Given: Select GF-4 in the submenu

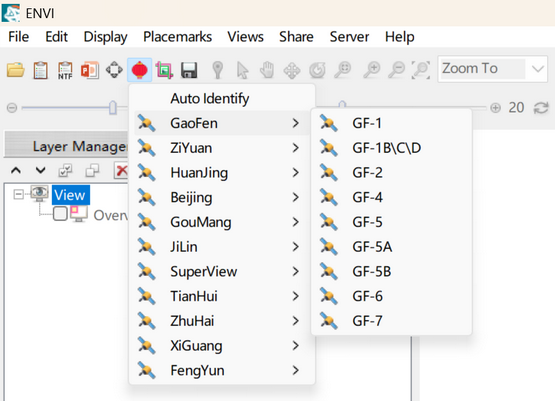Looking at the screenshot, I should coord(391,197).
